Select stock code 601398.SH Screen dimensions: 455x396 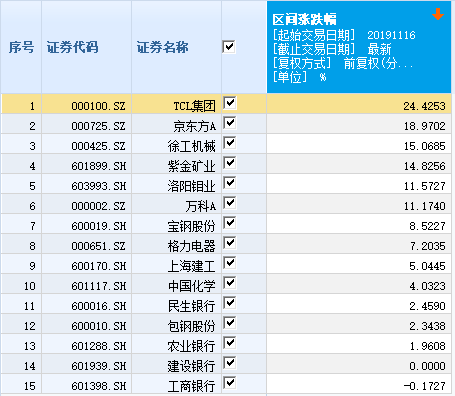coord(98,386)
